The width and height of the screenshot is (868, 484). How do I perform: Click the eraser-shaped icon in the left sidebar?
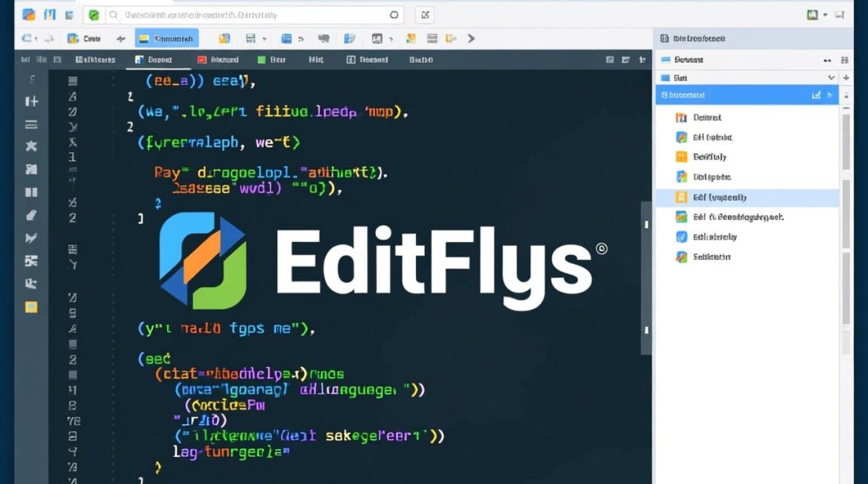(x=31, y=216)
